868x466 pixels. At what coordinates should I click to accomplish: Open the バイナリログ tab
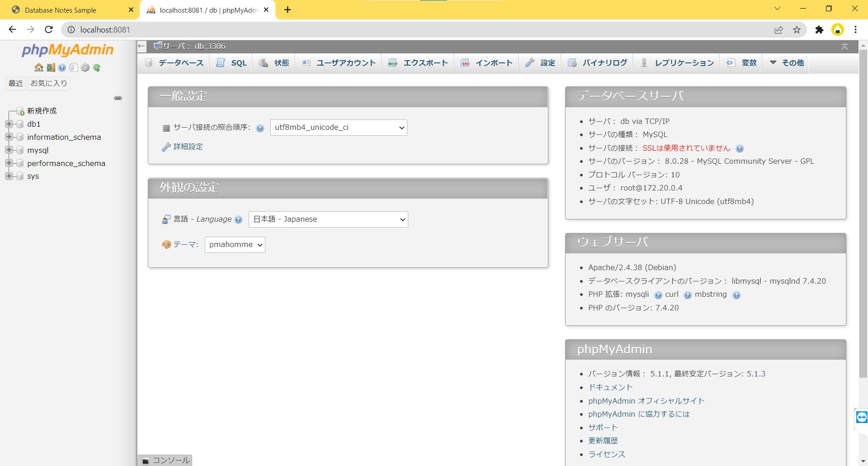coord(597,63)
